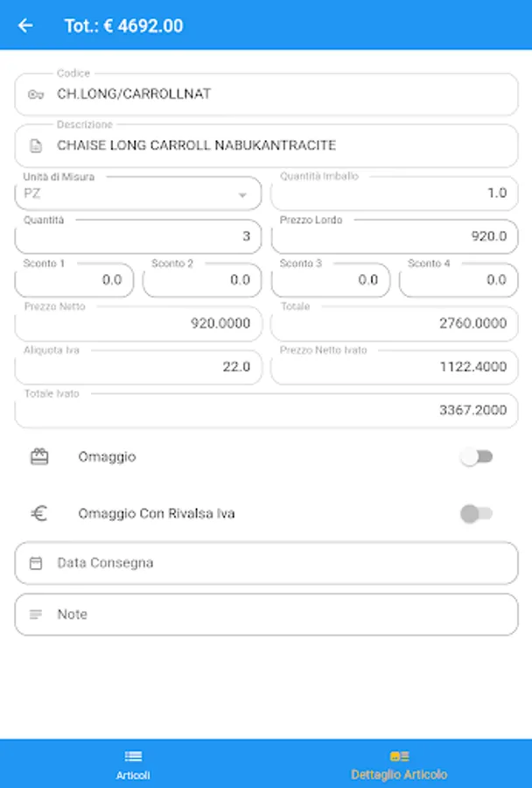The image size is (532, 788).
Task: Click the Sconto 4 field
Action: [x=458, y=280]
